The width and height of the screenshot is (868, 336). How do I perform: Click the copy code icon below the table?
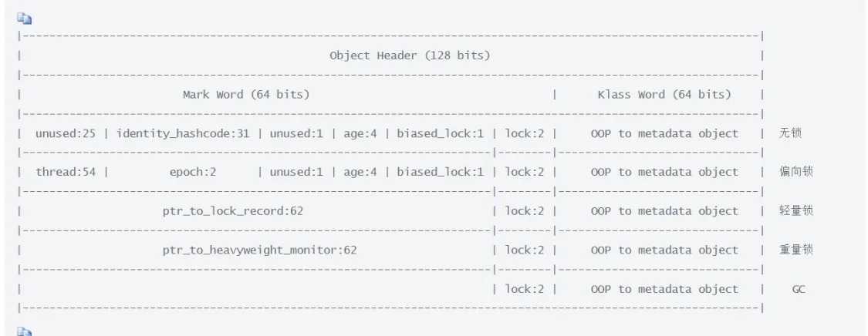pyautogui.click(x=25, y=331)
